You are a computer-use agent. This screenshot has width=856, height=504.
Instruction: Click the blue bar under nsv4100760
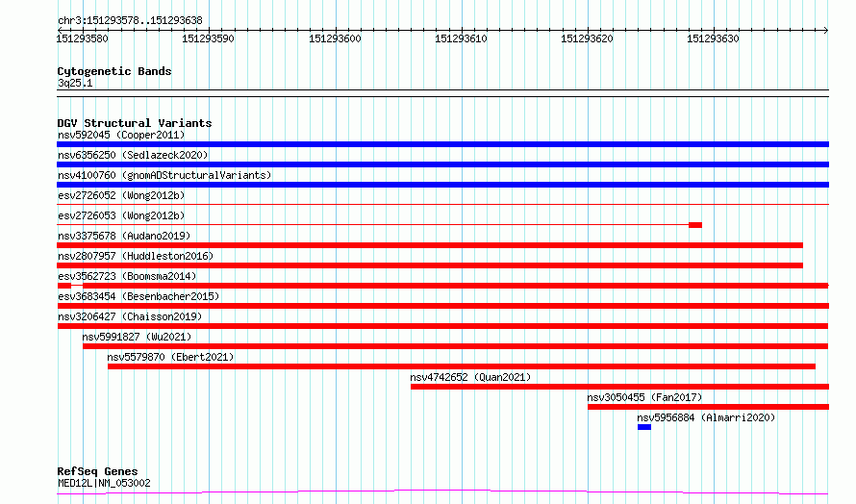(442, 185)
